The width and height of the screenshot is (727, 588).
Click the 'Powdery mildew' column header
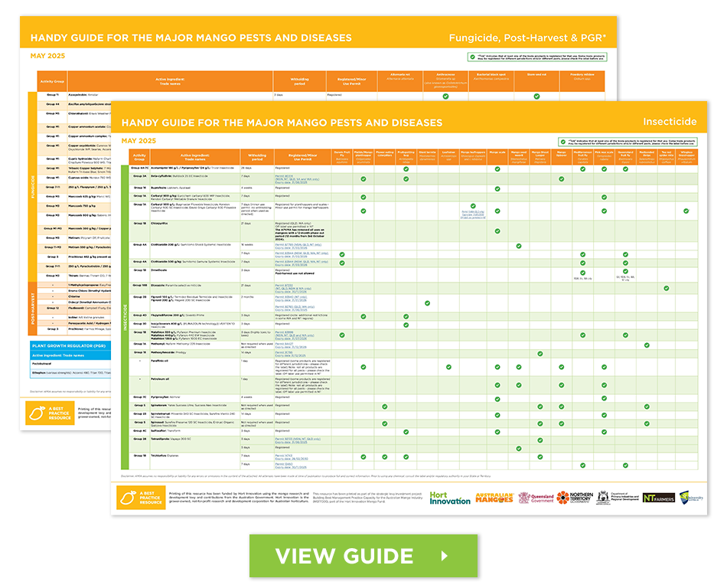coord(582,81)
